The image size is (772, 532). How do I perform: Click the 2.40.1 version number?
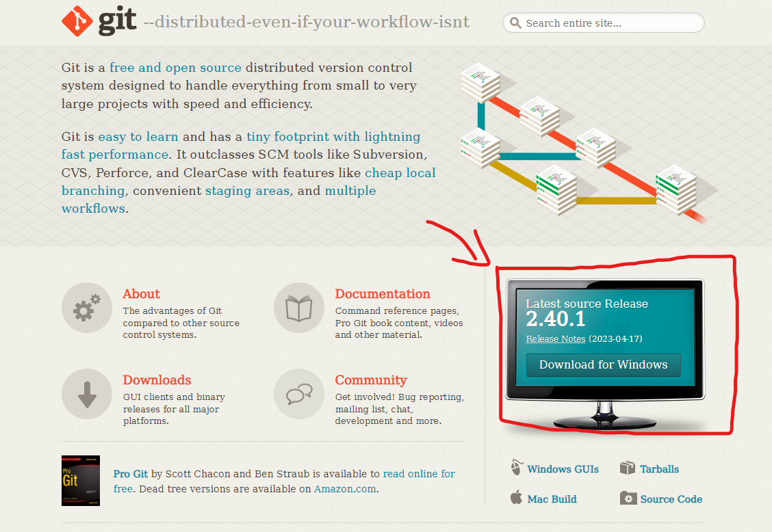click(x=555, y=319)
